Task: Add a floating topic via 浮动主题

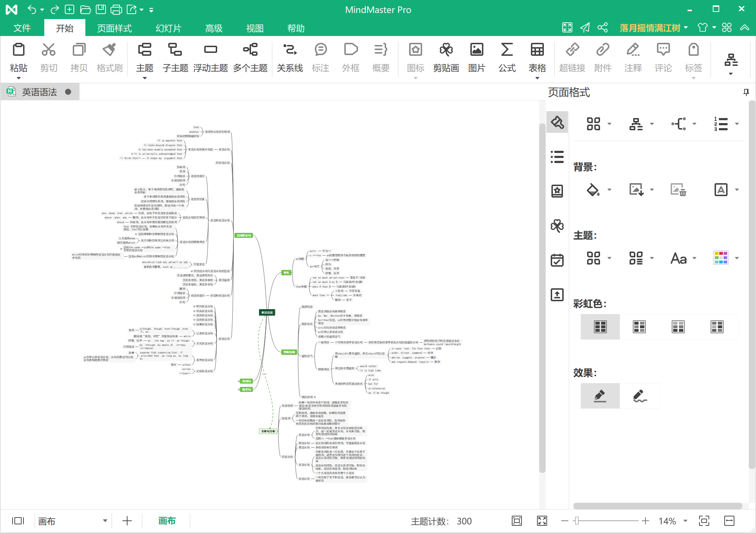Action: pos(210,58)
